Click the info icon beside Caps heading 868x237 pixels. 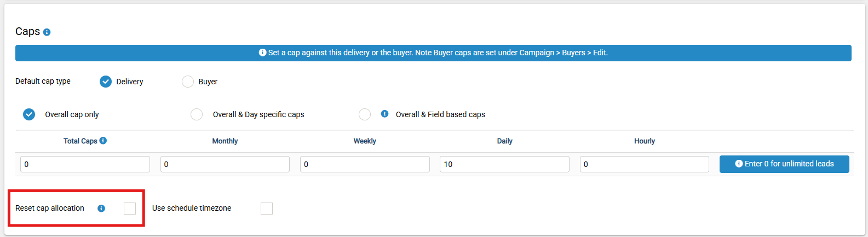47,32
